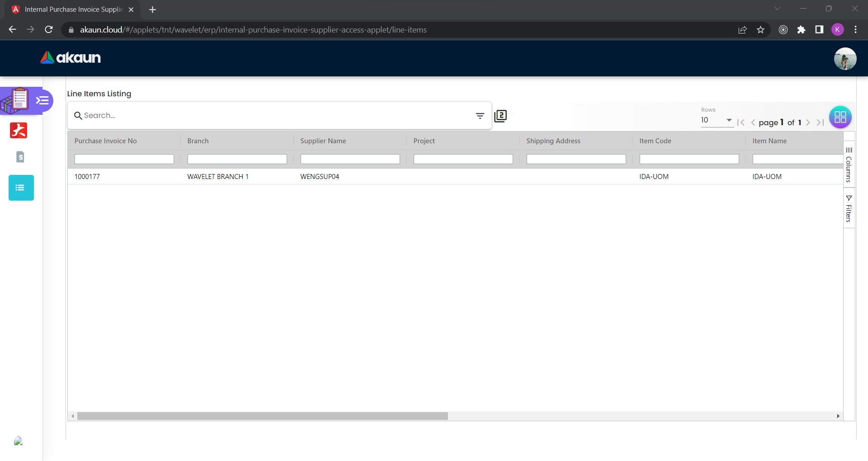
Task: Open a new browser tab
Action: [x=152, y=9]
